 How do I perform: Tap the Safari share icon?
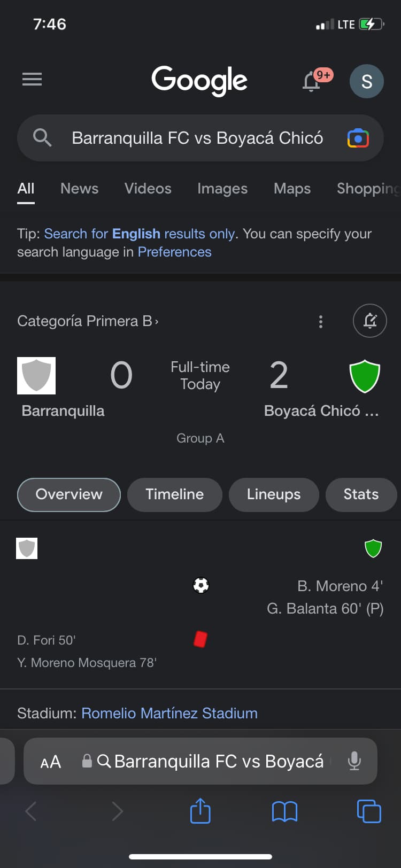click(x=200, y=811)
